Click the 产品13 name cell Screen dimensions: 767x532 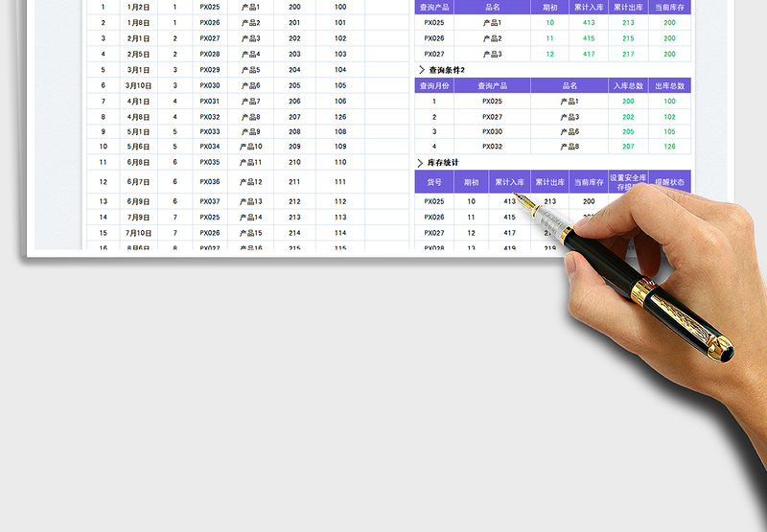[x=251, y=201]
